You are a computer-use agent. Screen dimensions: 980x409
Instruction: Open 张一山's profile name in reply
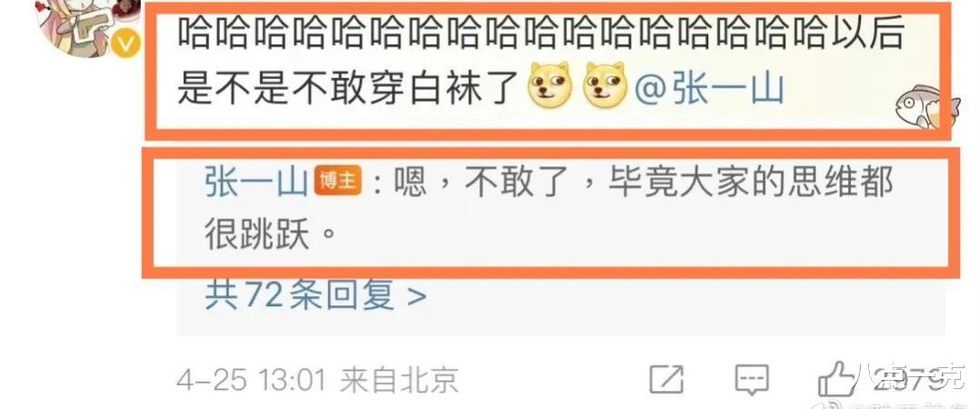pyautogui.click(x=256, y=183)
